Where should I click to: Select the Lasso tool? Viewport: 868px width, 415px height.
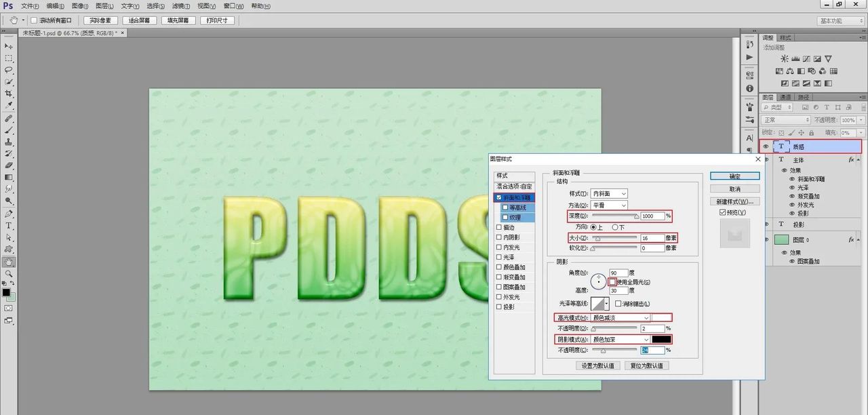coord(9,70)
